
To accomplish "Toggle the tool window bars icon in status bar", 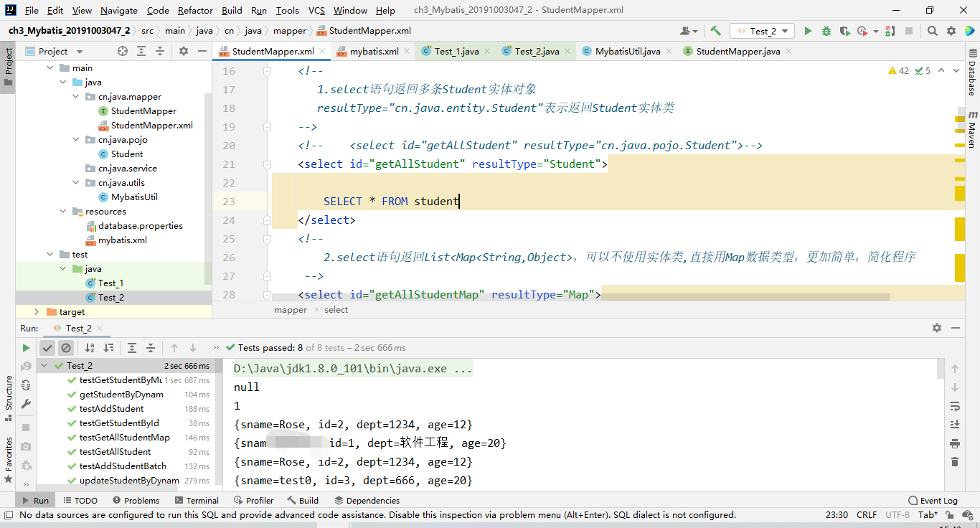I will (x=8, y=514).
